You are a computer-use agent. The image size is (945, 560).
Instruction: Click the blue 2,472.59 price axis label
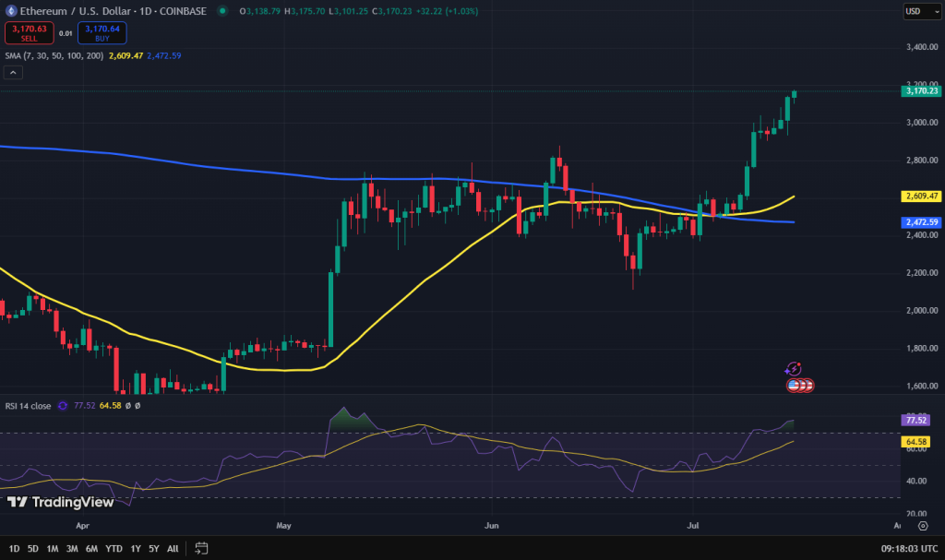coord(922,222)
